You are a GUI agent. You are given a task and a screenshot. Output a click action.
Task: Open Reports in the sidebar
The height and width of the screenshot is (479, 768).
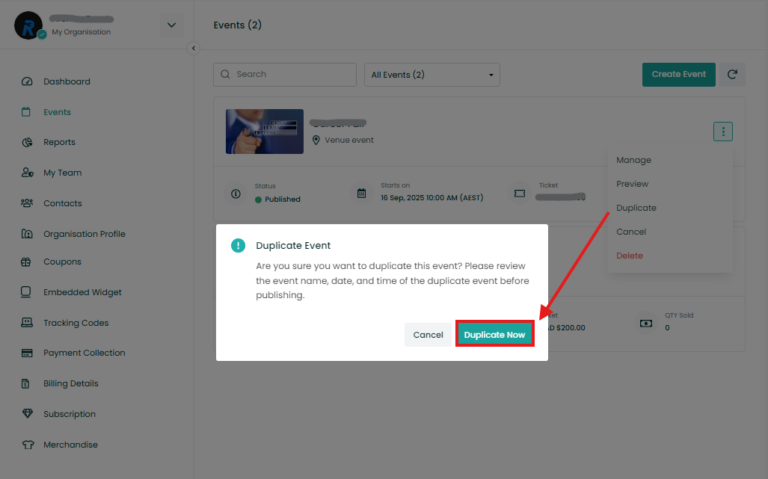pos(59,142)
